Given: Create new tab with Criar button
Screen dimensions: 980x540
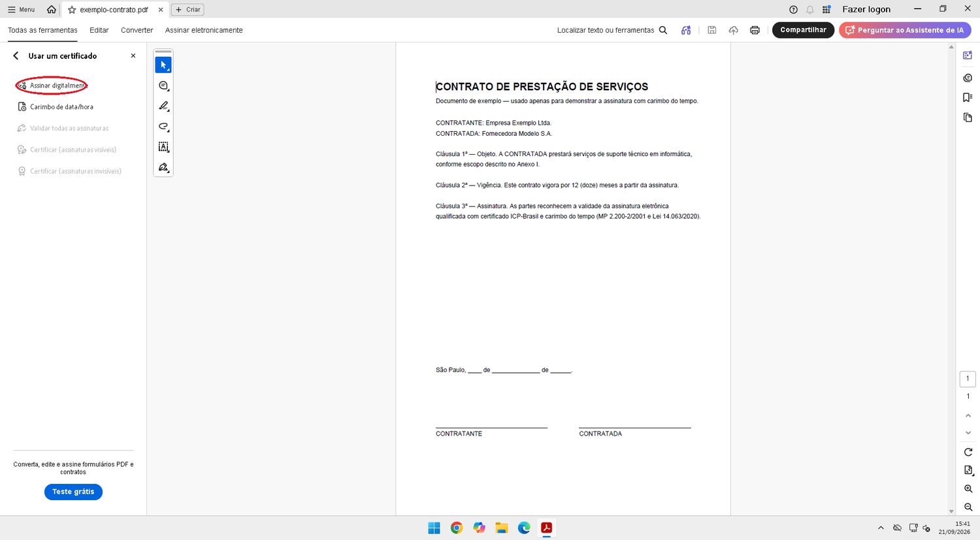Looking at the screenshot, I should [x=188, y=10].
